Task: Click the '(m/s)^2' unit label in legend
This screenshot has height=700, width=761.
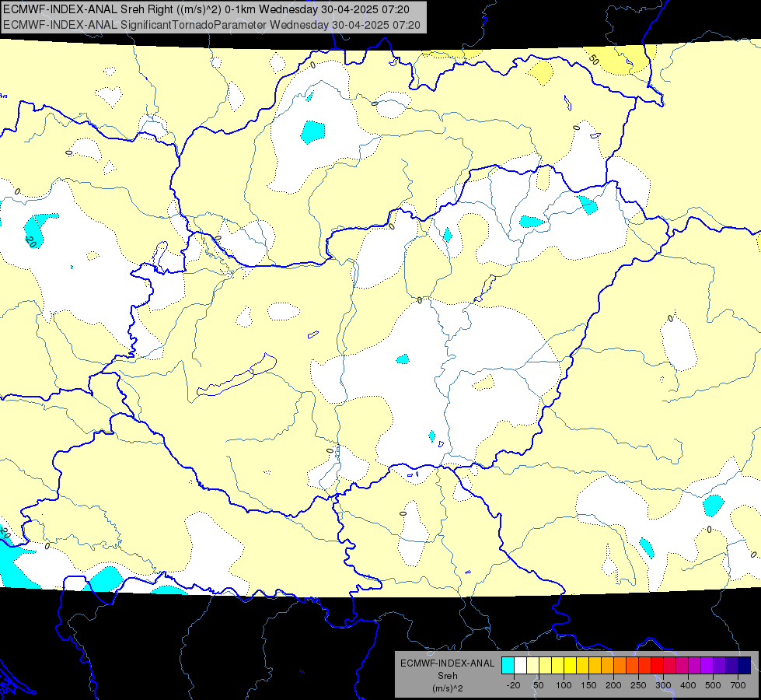Action: coord(448,688)
